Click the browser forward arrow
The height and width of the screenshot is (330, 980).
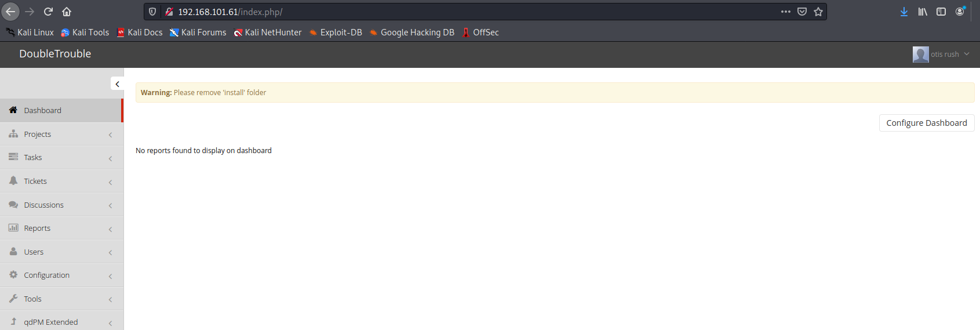tap(30, 12)
